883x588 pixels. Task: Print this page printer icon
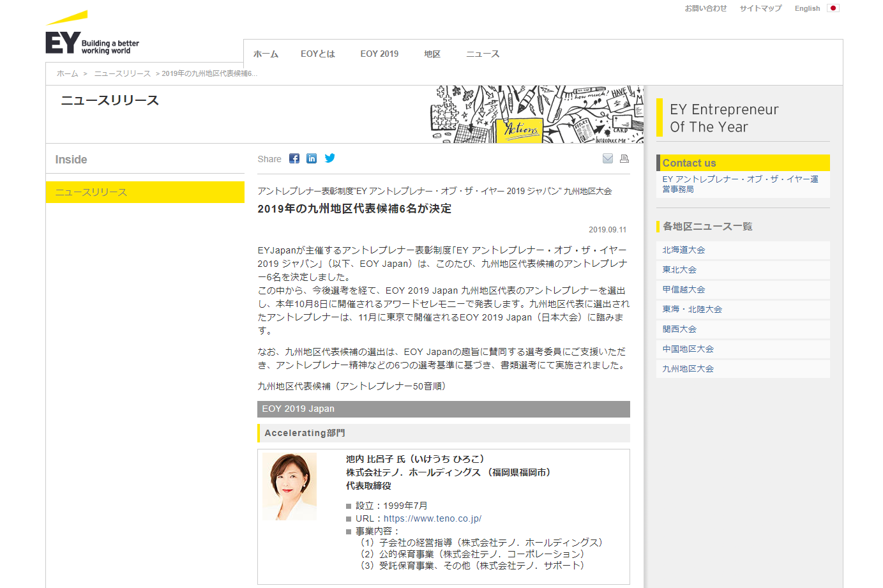624,158
